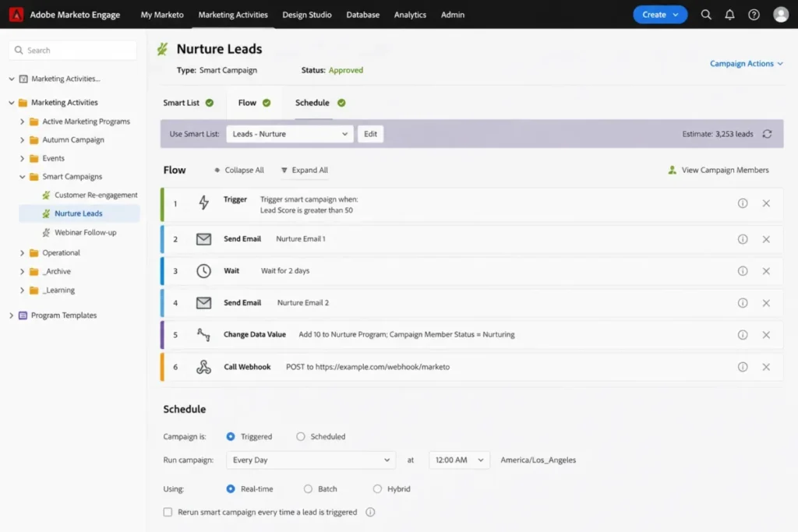Screen dimensions: 798x532
Task: Open View Campaign Members
Action: click(x=718, y=170)
